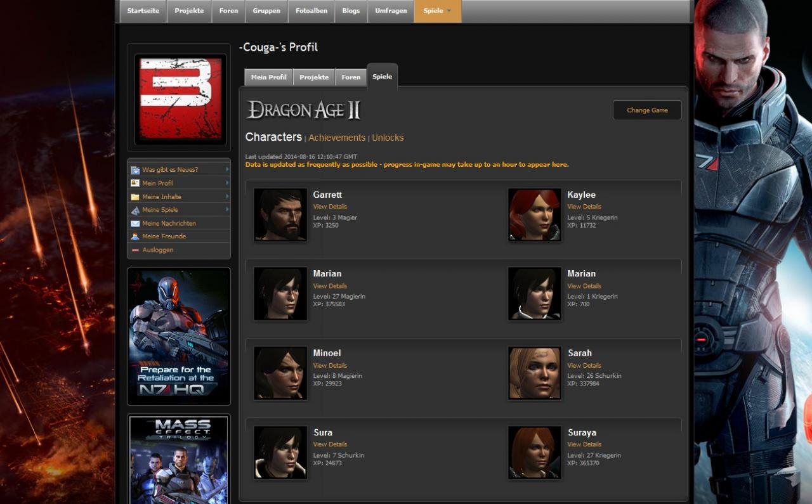The image size is (812, 504).
Task: Open Meine Freunde sidebar link
Action: coord(164,236)
